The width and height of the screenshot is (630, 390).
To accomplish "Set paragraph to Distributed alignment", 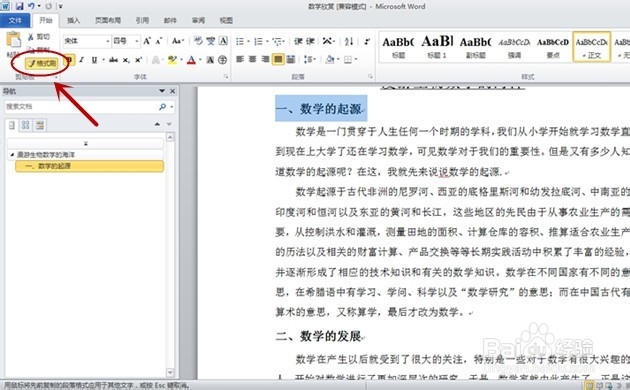I will pos(290,60).
